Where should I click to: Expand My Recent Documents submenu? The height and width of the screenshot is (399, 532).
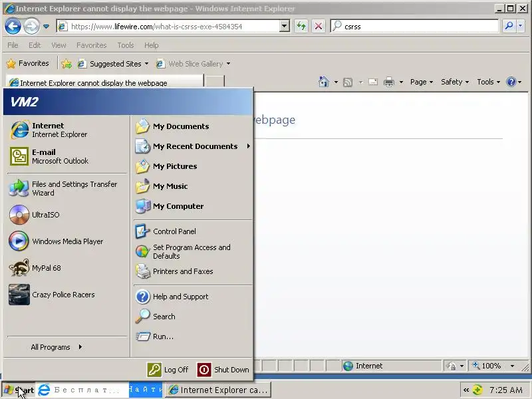[x=193, y=146]
